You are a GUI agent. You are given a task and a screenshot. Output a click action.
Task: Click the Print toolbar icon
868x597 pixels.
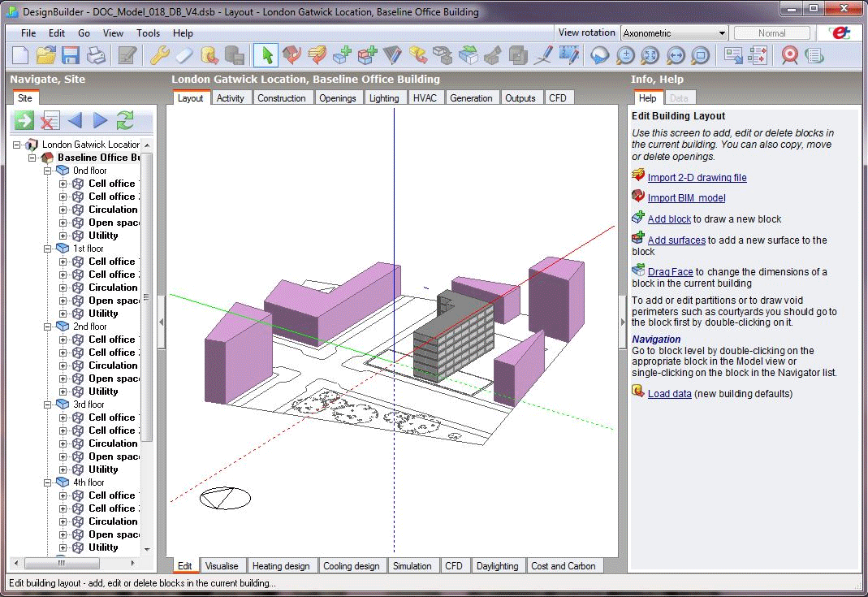click(96, 55)
